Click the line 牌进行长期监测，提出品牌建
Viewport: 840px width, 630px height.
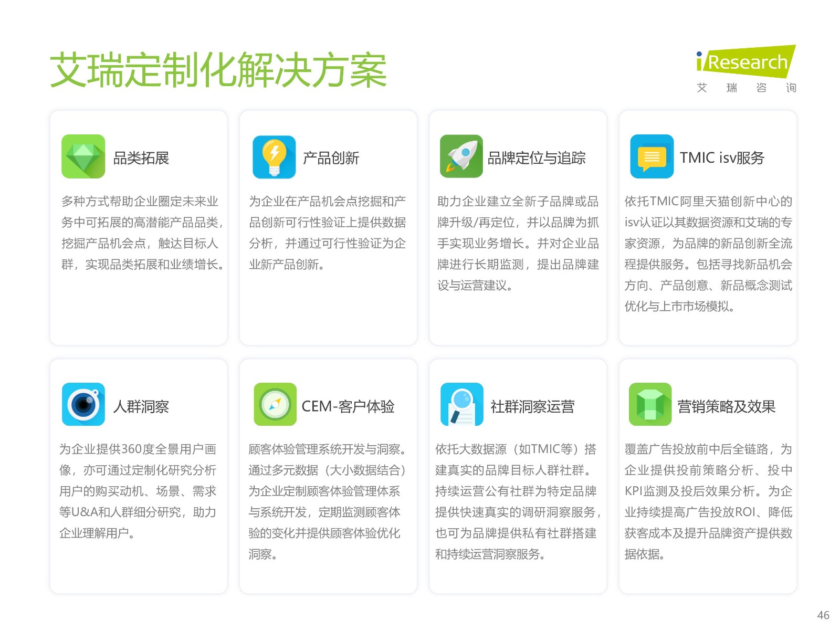click(x=518, y=265)
